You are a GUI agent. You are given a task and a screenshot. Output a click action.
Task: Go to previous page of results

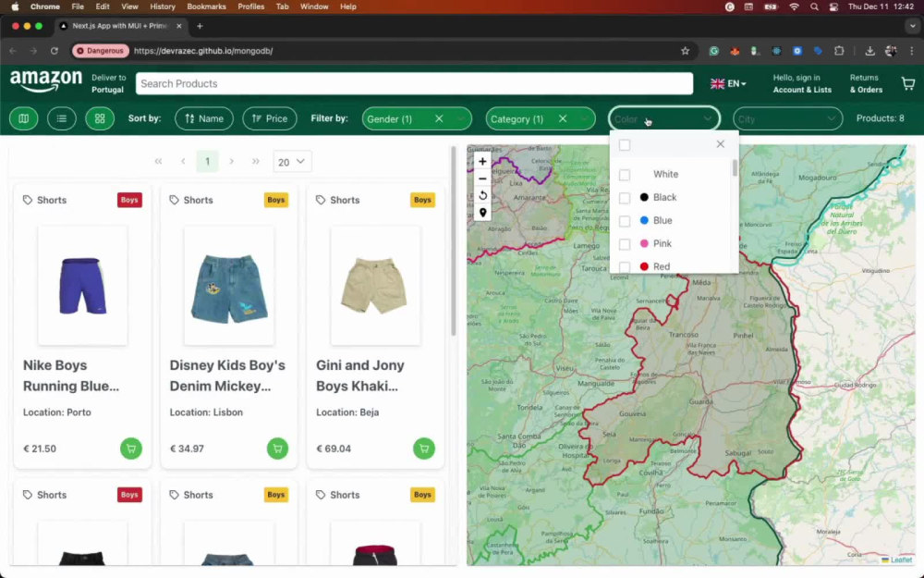[183, 161]
